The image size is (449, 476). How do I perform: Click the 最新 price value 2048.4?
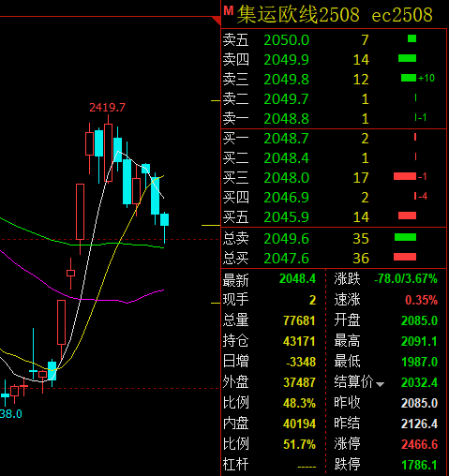tap(297, 278)
